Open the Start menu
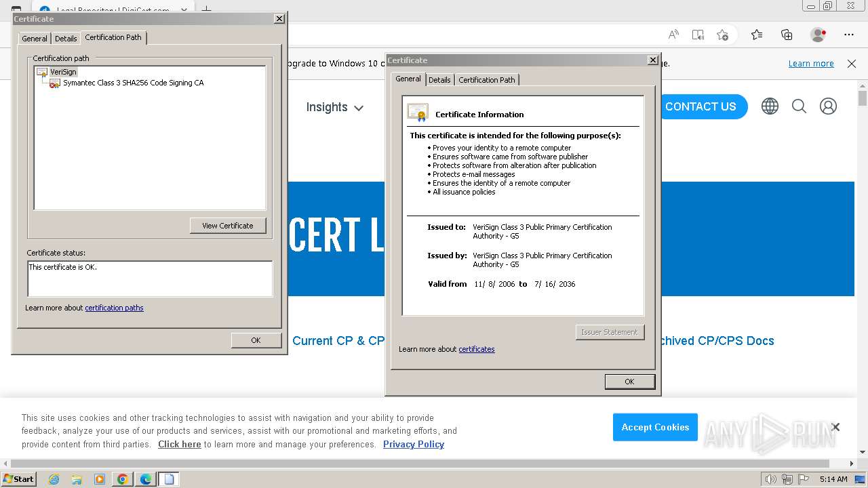The image size is (868, 488). pos(18,479)
